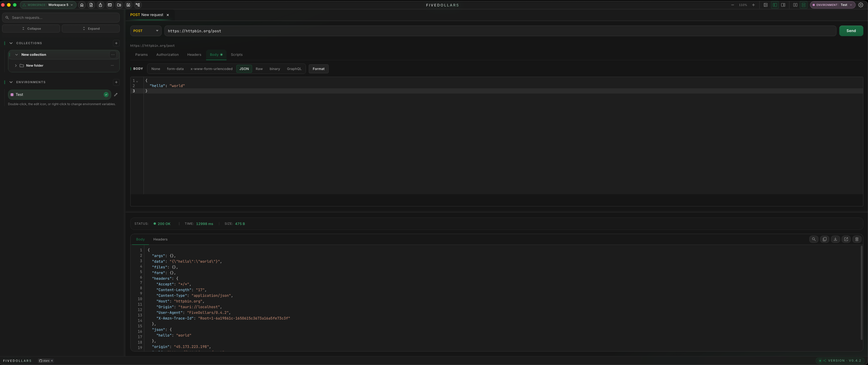Zoom out with the minus icon

tap(733, 5)
